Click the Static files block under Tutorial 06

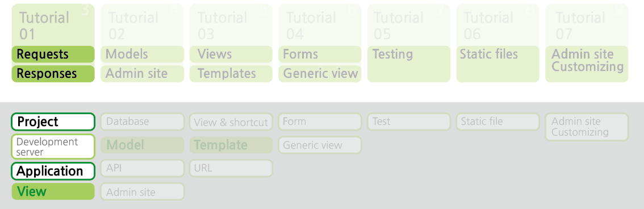(498, 64)
